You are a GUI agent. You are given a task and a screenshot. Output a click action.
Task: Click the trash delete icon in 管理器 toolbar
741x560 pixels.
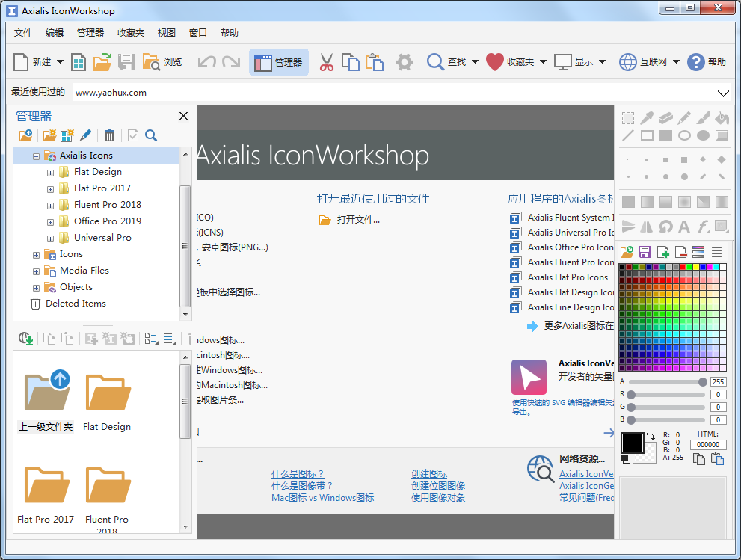[109, 135]
